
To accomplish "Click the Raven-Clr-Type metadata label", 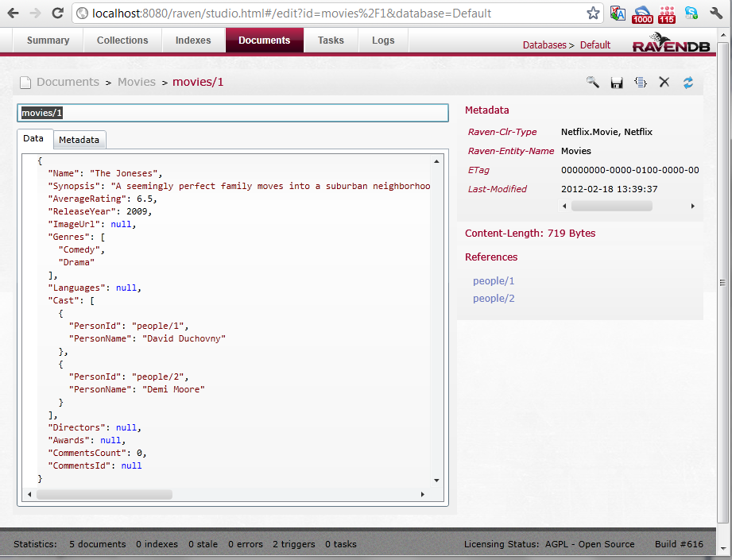I will click(x=502, y=132).
